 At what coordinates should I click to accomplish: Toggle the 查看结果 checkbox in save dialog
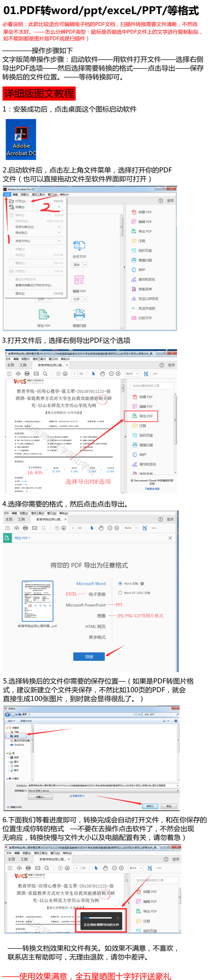coord(71,796)
